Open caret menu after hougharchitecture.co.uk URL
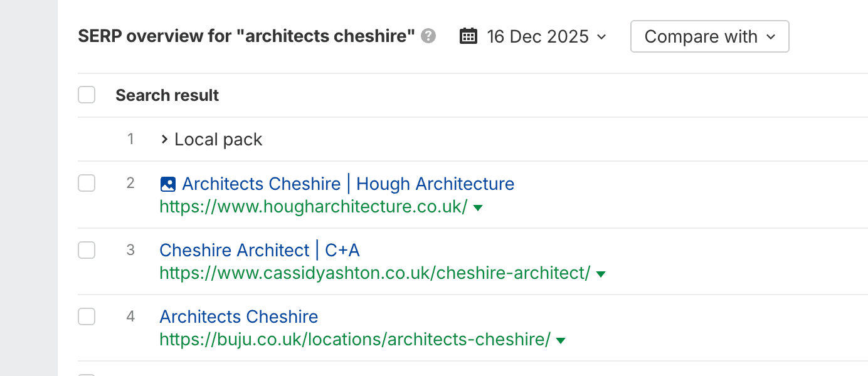This screenshot has height=376, width=868. pyautogui.click(x=478, y=207)
